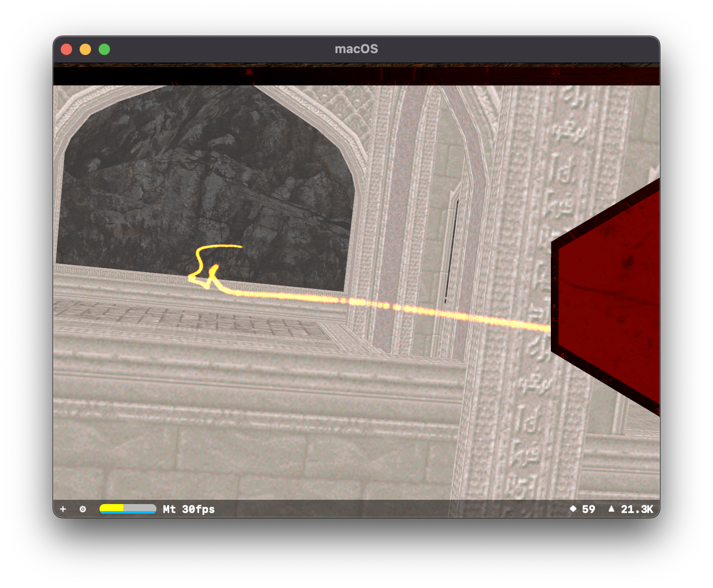Screen dimensions: 713x588
Task: Click the triangle icon beside 21.3K
Action: click(x=612, y=509)
